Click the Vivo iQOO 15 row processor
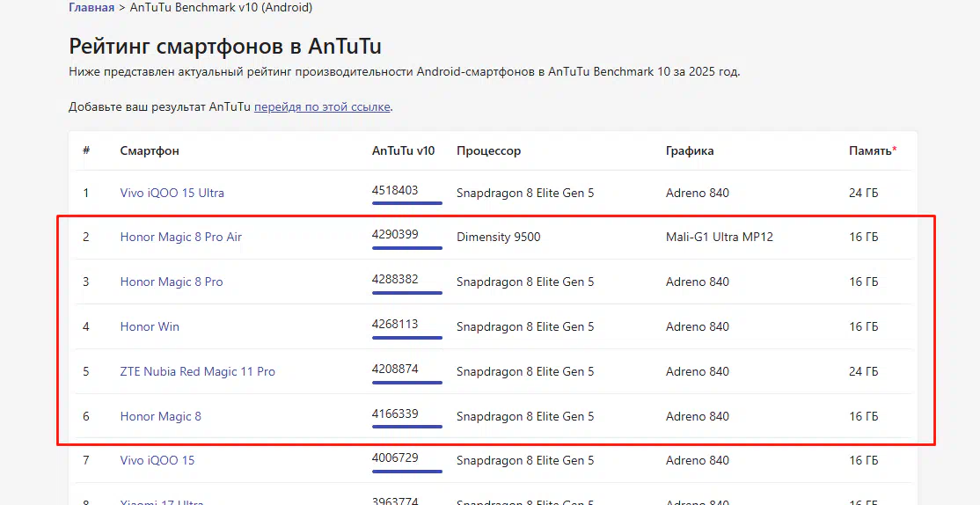This screenshot has height=505, width=980. point(525,461)
